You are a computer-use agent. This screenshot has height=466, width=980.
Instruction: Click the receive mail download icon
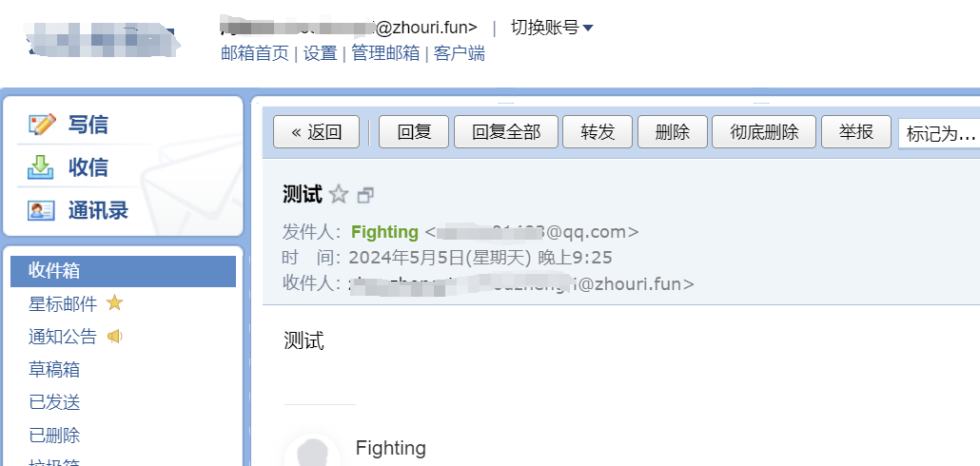41,167
